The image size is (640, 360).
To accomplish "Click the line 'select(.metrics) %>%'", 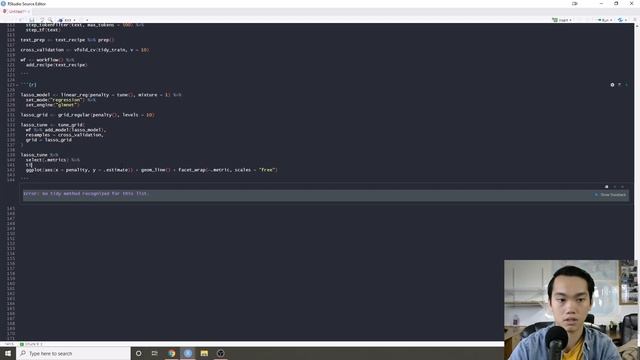I will coord(53,160).
